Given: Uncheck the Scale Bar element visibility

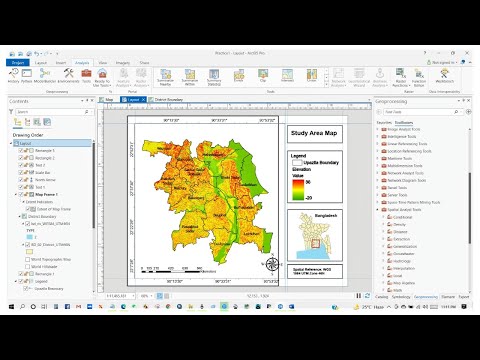Looking at the screenshot, I should 21,172.
